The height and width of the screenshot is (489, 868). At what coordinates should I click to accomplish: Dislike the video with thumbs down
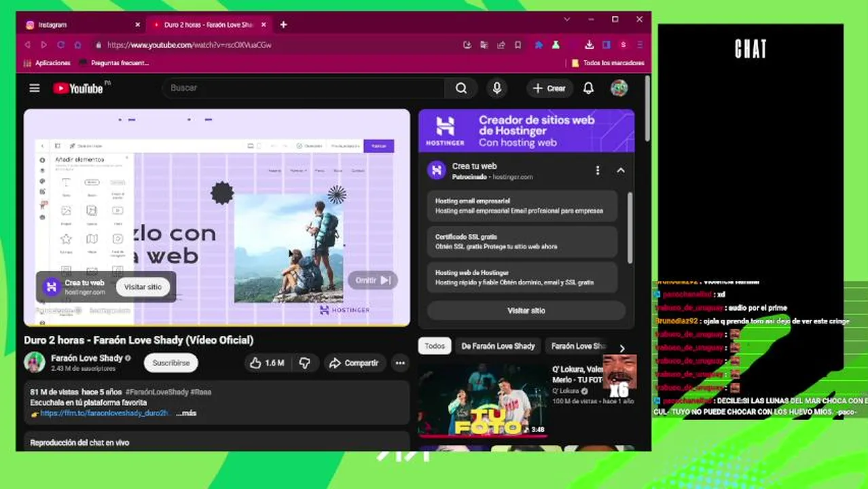[x=304, y=363]
